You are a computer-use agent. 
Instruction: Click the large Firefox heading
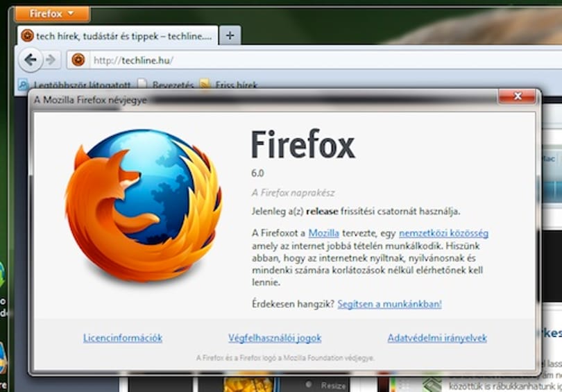pyautogui.click(x=303, y=144)
